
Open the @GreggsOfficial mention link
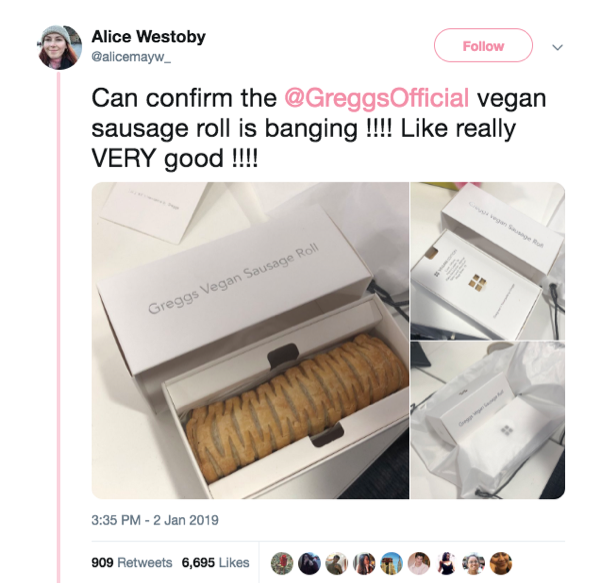point(377,98)
